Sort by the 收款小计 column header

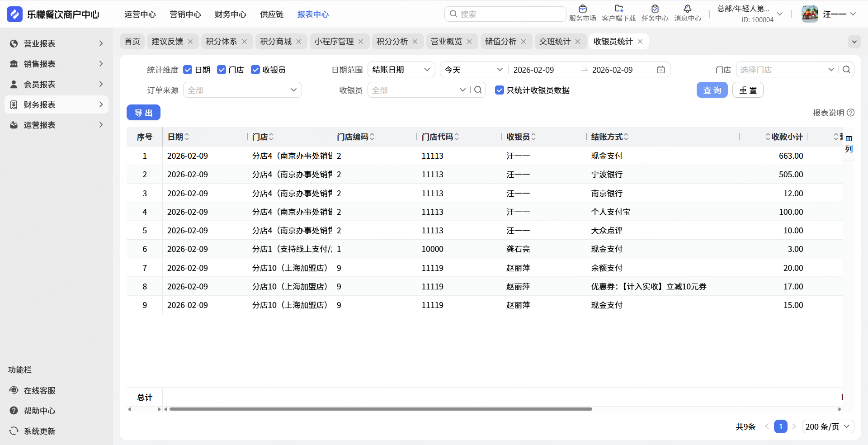786,137
